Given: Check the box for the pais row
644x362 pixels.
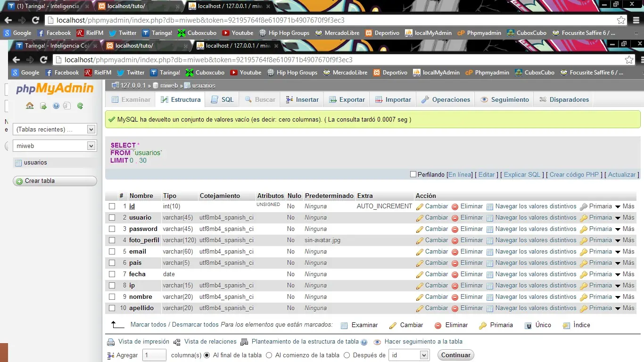Looking at the screenshot, I should pyautogui.click(x=112, y=263).
